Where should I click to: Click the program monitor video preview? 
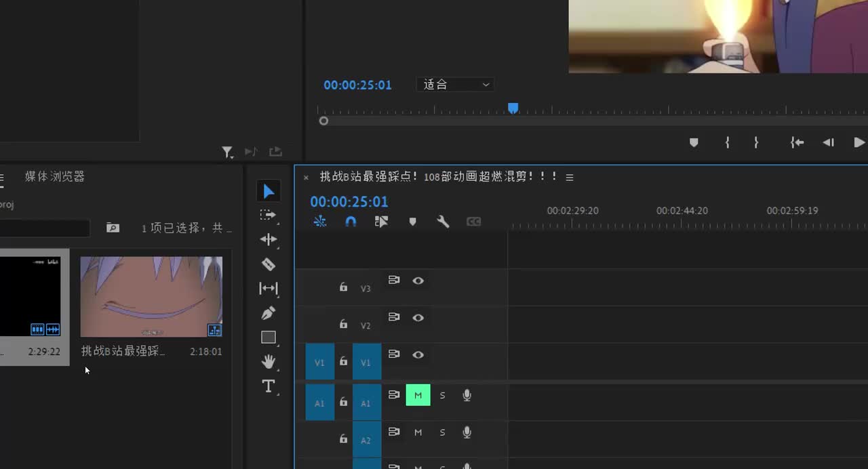718,37
